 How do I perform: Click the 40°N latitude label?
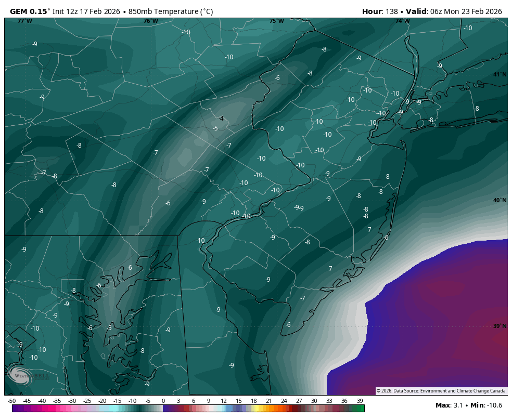(500, 201)
